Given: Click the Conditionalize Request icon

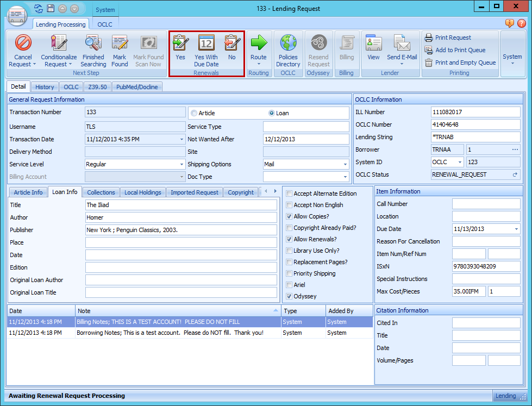Looking at the screenshot, I should (x=59, y=43).
